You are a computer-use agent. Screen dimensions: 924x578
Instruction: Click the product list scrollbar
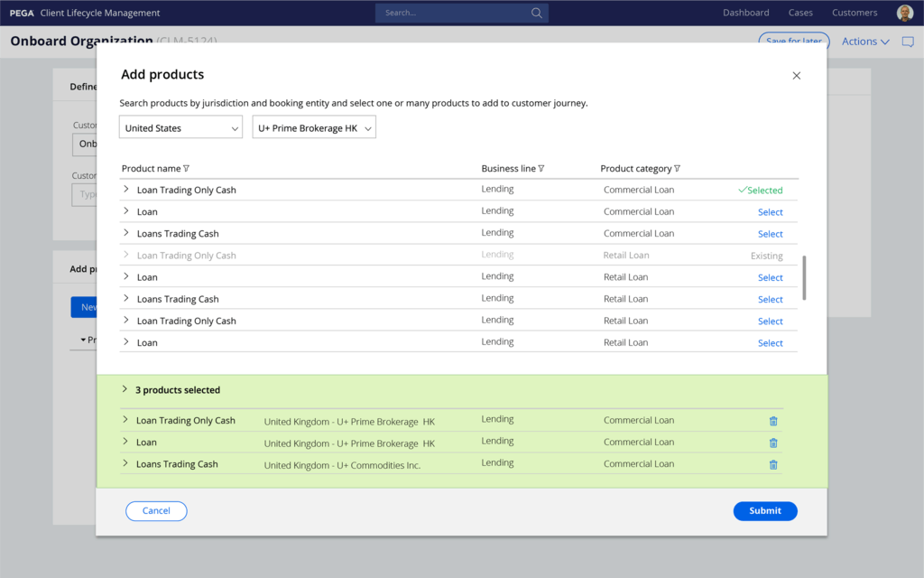(x=804, y=277)
